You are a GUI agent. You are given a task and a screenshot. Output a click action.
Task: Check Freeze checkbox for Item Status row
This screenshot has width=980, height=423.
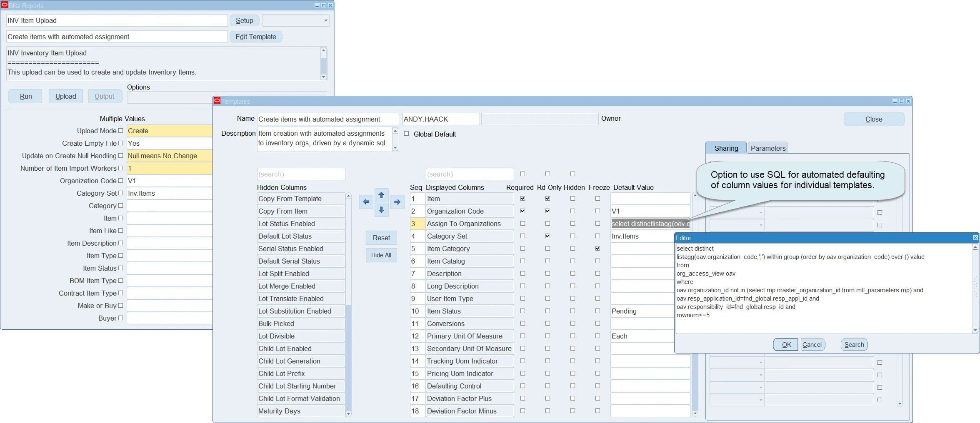coord(597,311)
